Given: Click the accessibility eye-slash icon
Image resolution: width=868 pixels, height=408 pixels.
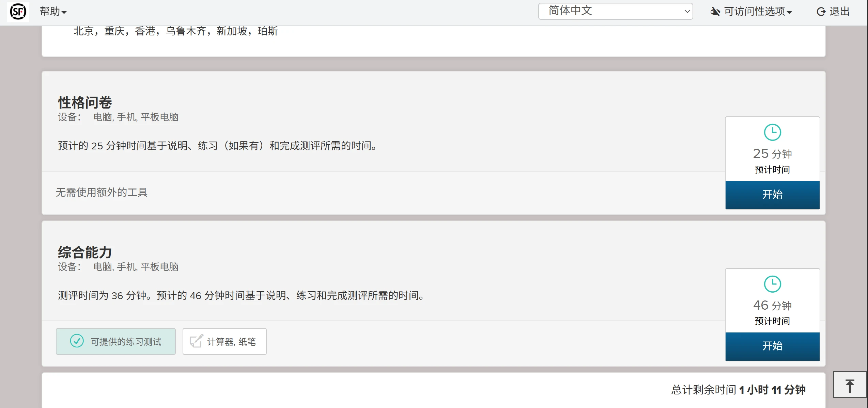Looking at the screenshot, I should pyautogui.click(x=715, y=12).
